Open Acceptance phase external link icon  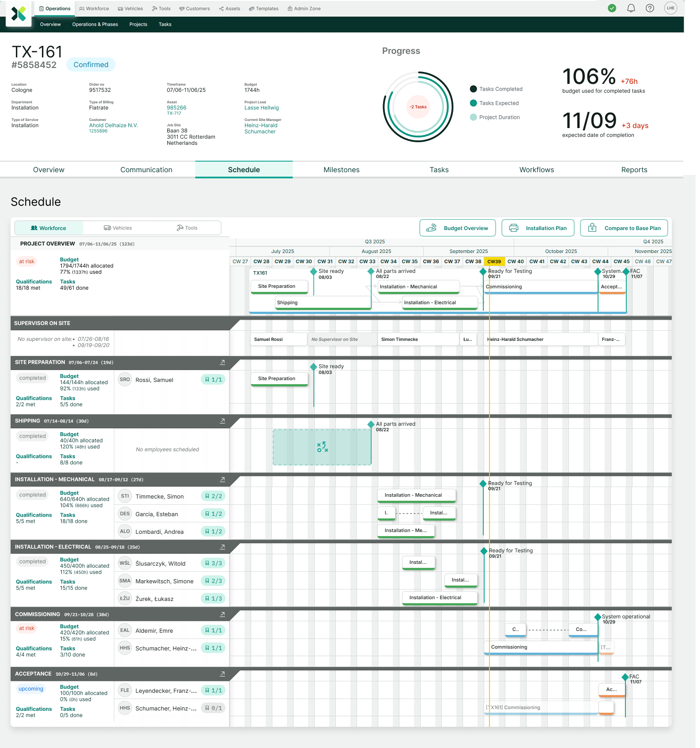tap(222, 674)
